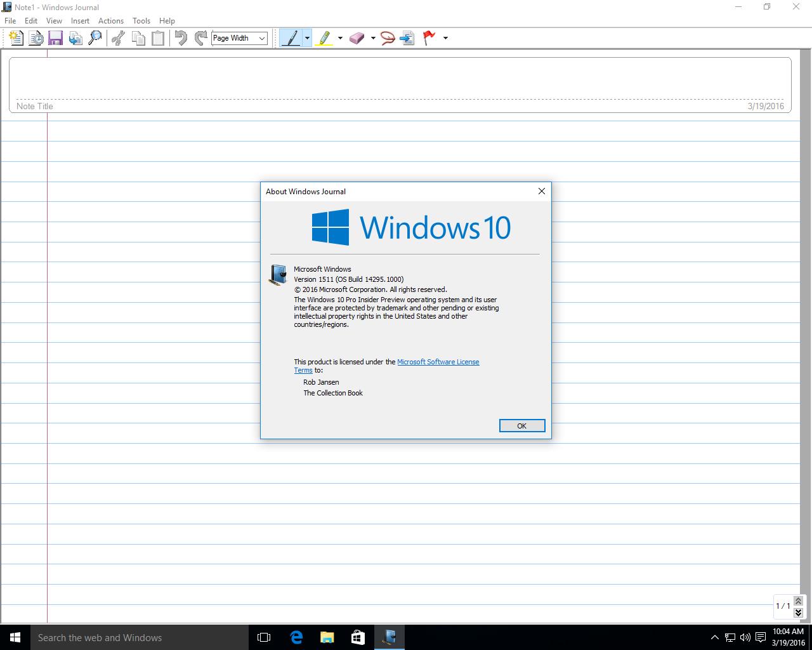The height and width of the screenshot is (650, 812).
Task: Click the taskbar clock 10:04 AM
Action: point(788,637)
